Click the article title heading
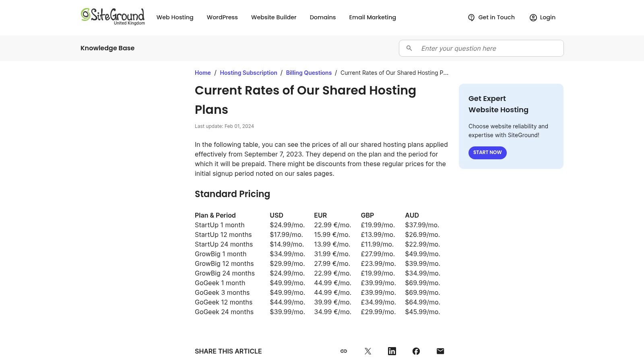644x362 pixels. 305,100
